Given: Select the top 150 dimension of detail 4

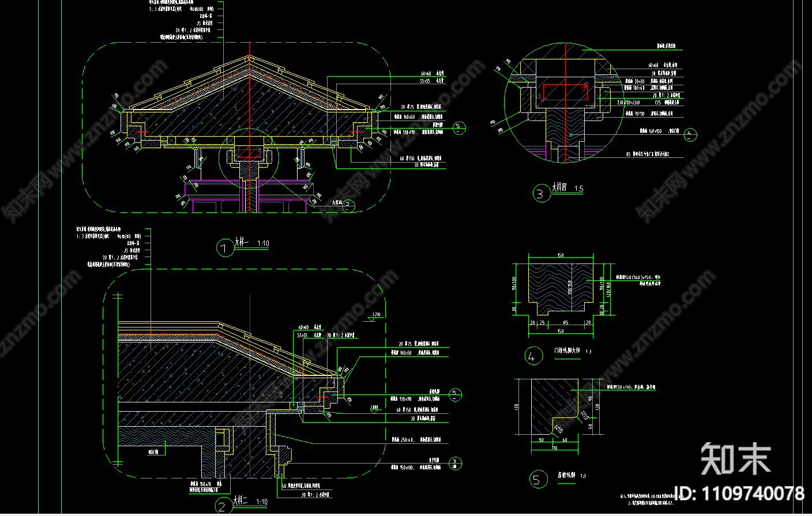Looking at the screenshot, I should click(x=561, y=255).
